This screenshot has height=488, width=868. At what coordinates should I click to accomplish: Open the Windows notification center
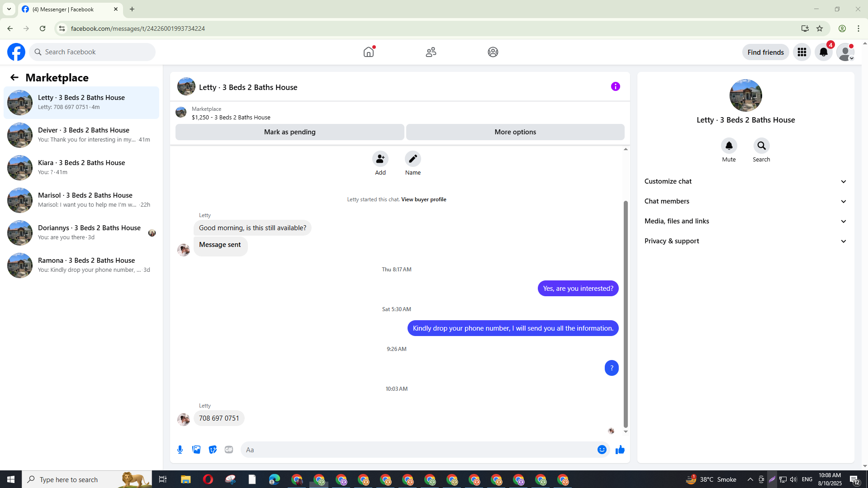click(x=854, y=479)
